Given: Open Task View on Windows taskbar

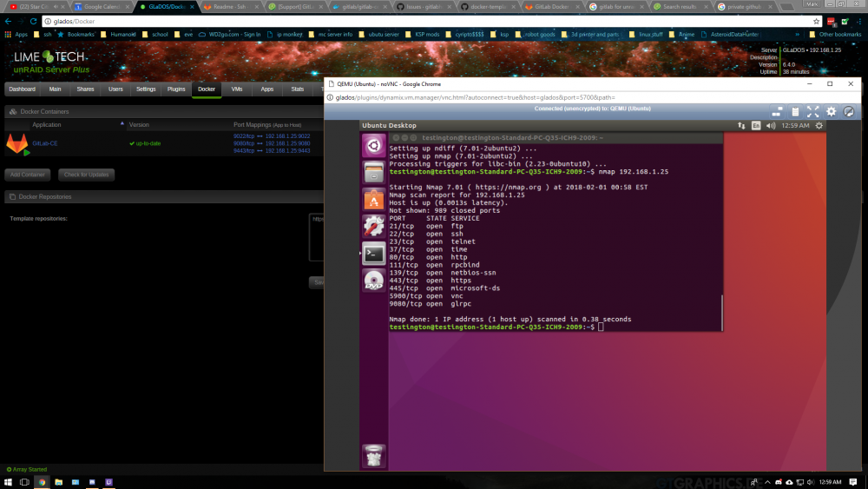Looking at the screenshot, I should [24, 482].
